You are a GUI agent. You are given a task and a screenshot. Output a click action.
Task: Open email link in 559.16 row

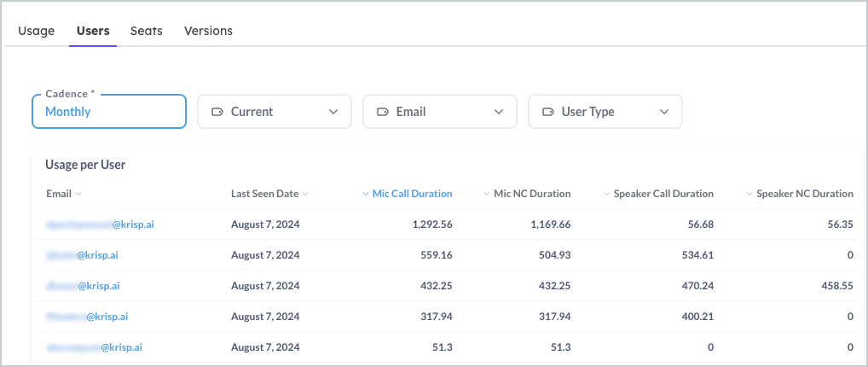click(83, 255)
